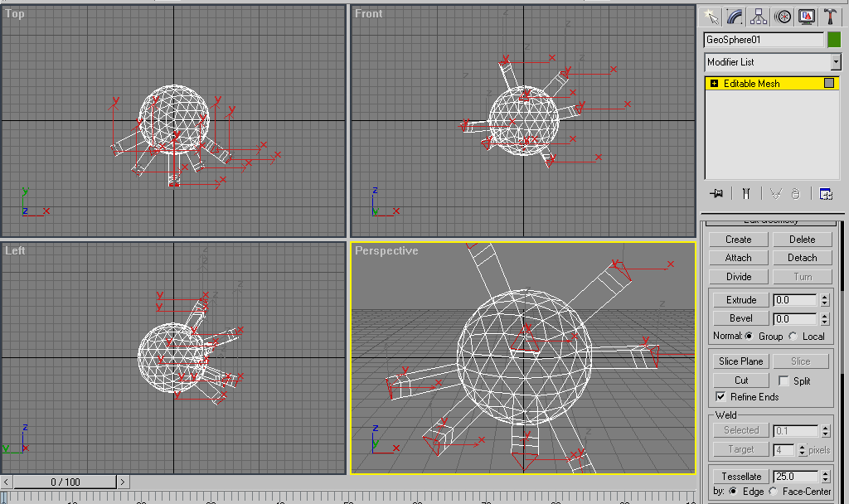Click the Make Unique icon
This screenshot has width=849, height=504.
[776, 194]
